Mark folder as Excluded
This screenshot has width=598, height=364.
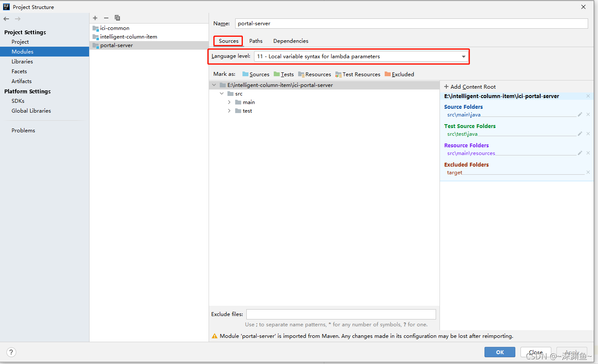[x=399, y=74]
